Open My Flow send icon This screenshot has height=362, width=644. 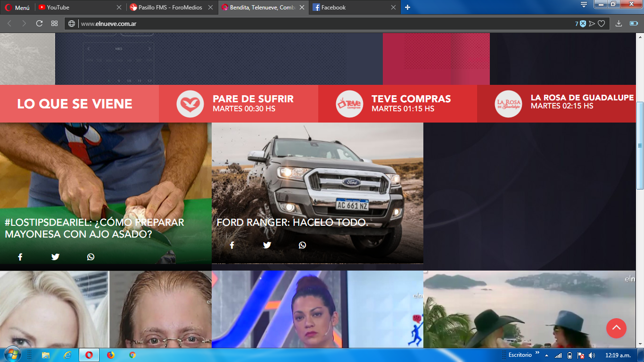pyautogui.click(x=592, y=24)
